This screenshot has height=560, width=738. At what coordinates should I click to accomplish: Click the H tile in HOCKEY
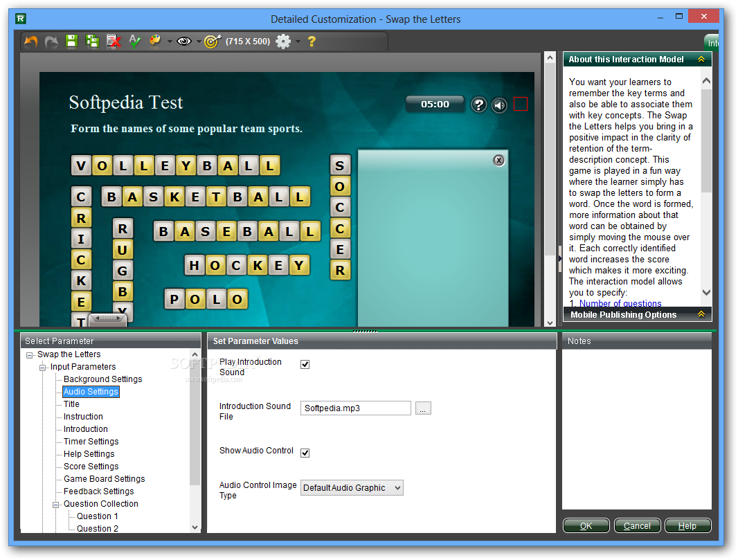pos(194,265)
